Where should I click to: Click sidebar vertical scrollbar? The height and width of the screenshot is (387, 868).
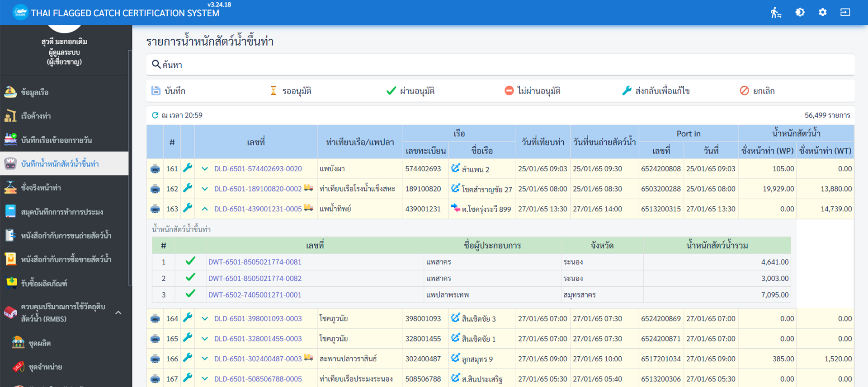click(130, 167)
